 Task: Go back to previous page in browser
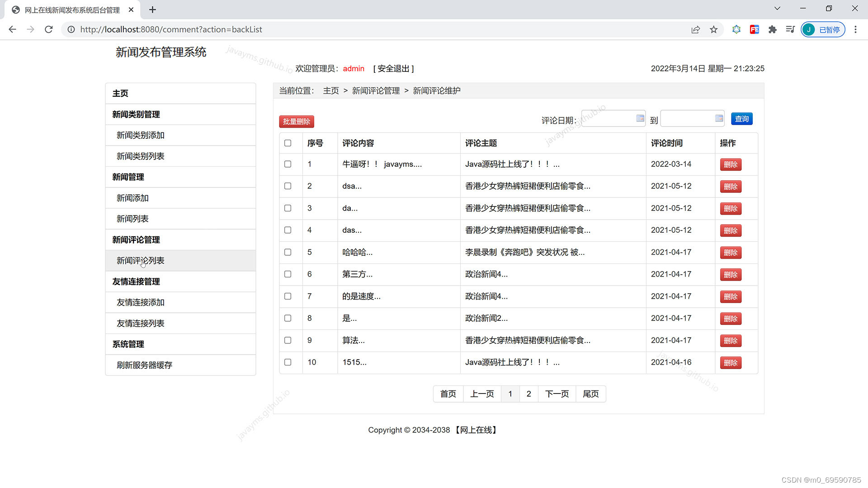coord(12,29)
